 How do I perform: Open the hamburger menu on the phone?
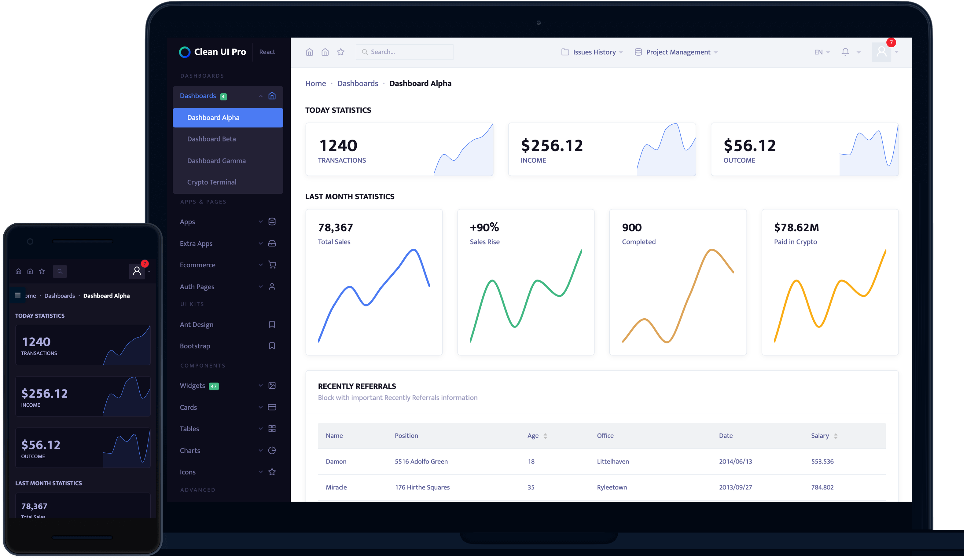(x=18, y=295)
